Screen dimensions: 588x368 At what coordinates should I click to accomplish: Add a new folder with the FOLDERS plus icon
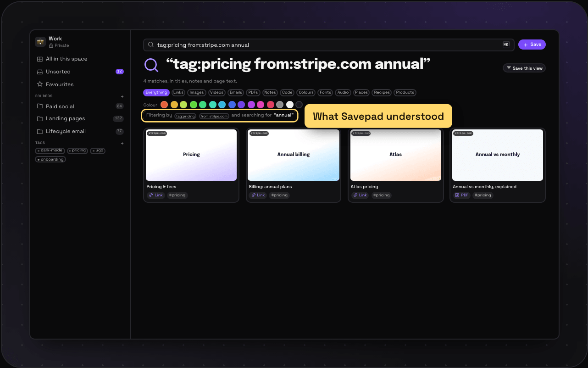pos(122,96)
